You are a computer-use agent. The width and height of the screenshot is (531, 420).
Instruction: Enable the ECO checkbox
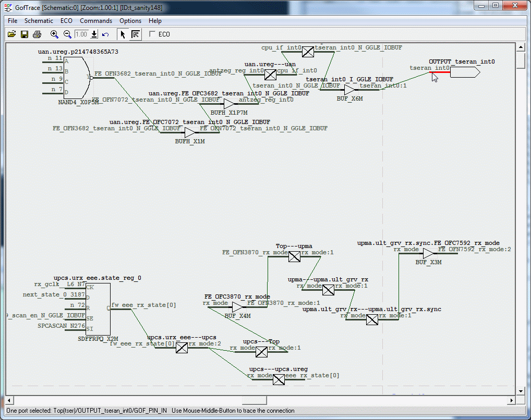(x=152, y=34)
